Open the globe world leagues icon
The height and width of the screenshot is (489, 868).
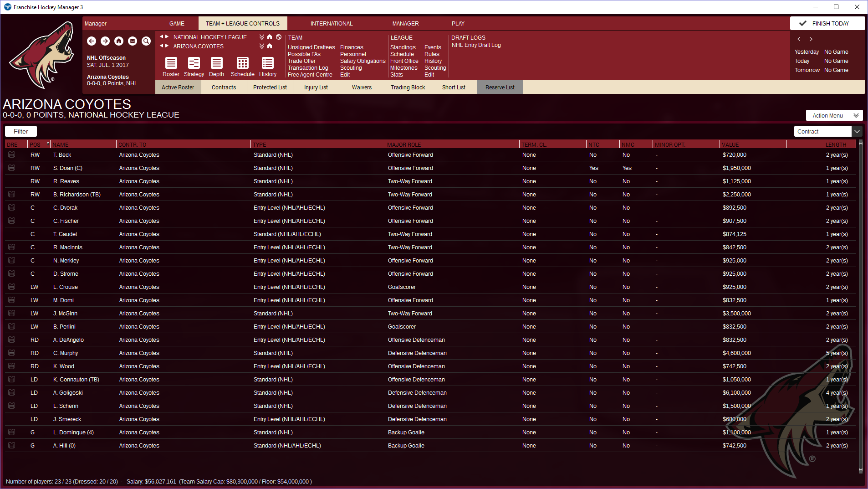[x=279, y=37]
